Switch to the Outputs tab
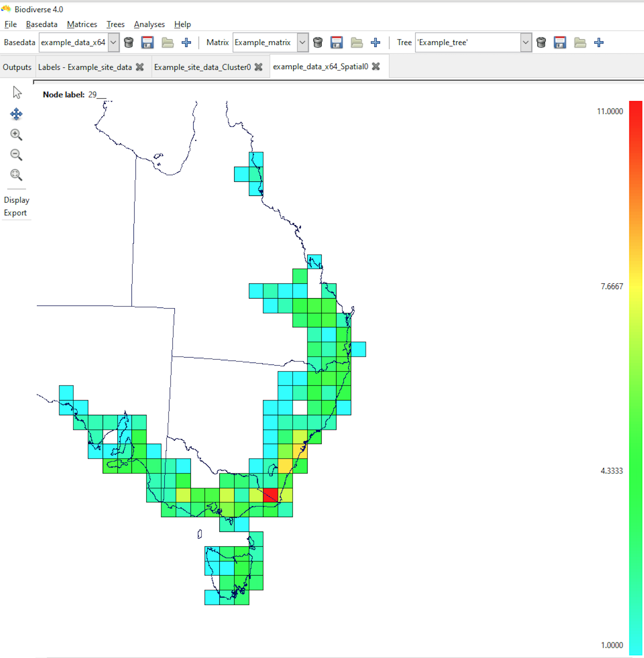Viewport: 644px width, 658px height. click(x=17, y=67)
